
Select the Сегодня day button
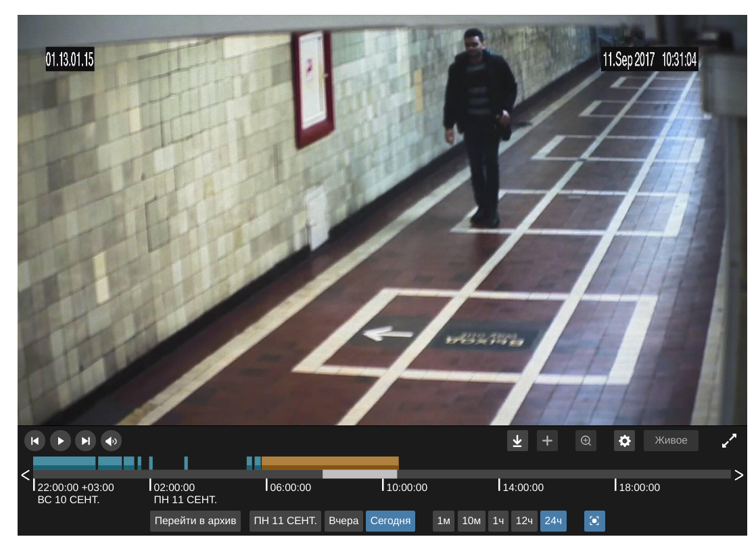[x=391, y=521]
